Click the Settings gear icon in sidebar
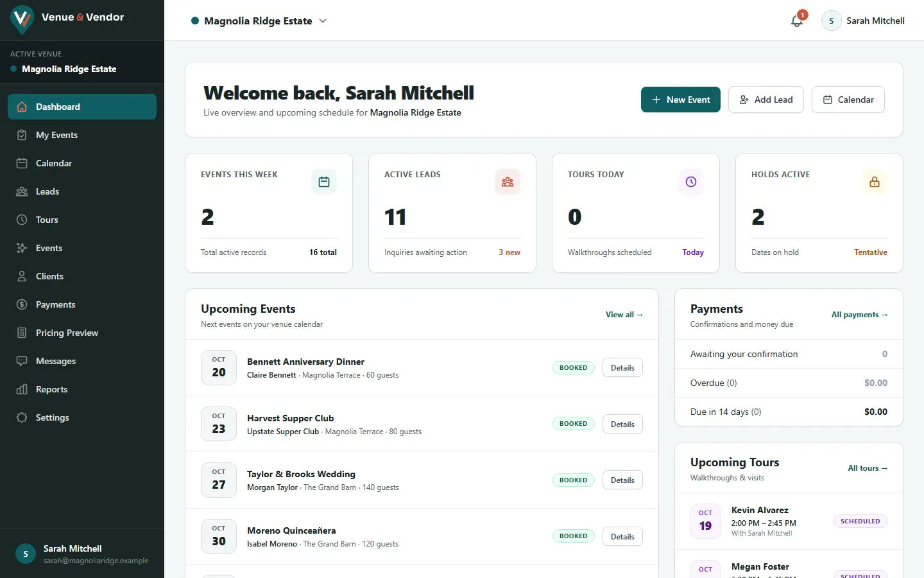This screenshot has height=578, width=924. tap(22, 417)
